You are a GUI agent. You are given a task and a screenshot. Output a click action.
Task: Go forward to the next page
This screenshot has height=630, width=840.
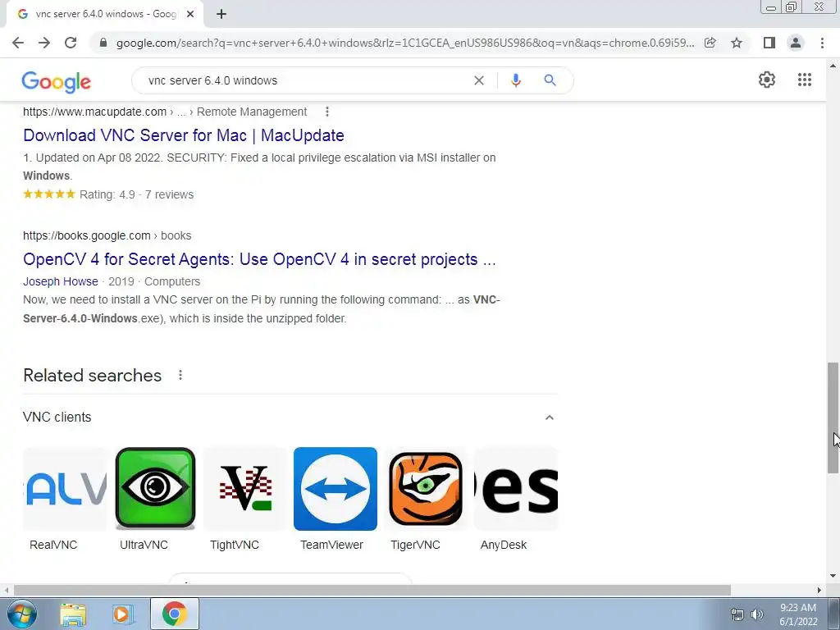tap(44, 43)
